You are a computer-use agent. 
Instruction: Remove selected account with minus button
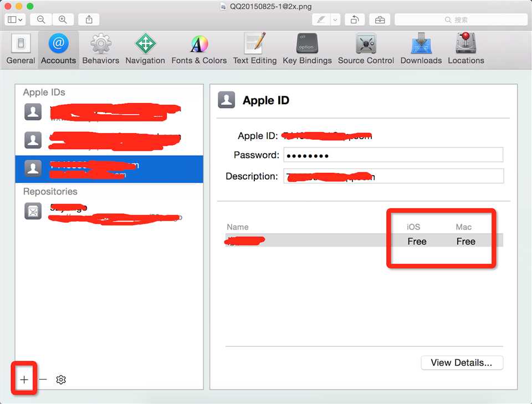43,379
